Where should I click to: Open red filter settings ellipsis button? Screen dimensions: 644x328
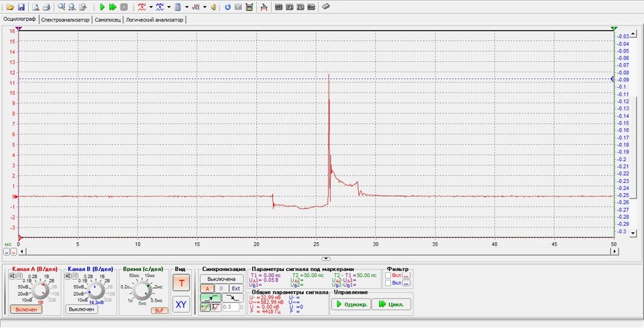point(406,276)
